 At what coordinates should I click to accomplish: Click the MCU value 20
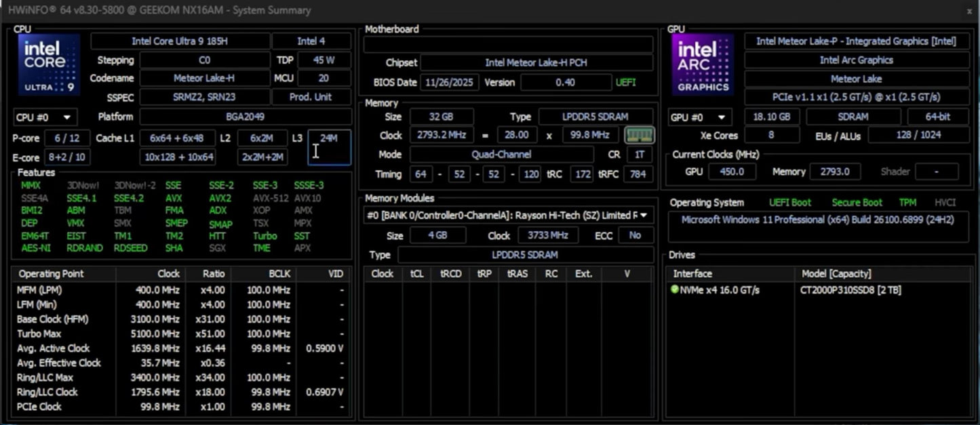[x=323, y=79]
